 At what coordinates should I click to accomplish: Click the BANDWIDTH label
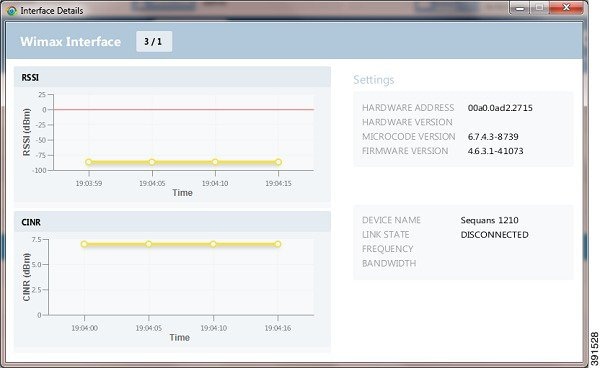[x=389, y=263]
